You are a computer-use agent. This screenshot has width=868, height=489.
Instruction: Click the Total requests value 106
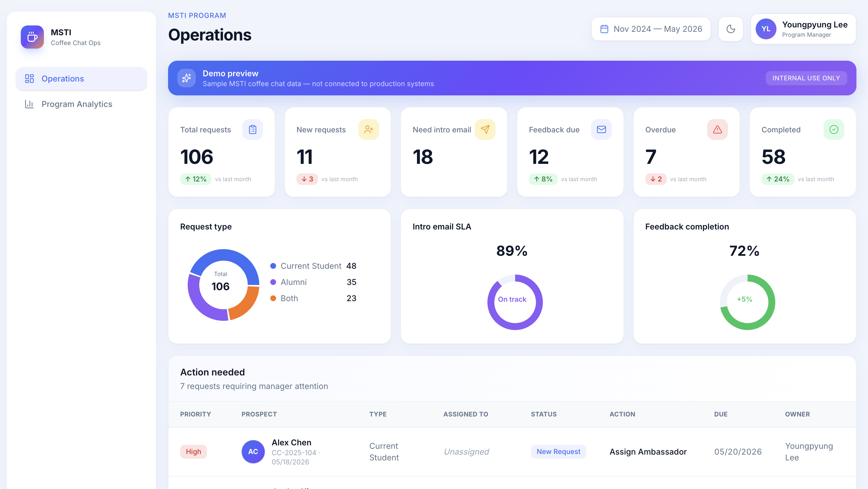[197, 157]
